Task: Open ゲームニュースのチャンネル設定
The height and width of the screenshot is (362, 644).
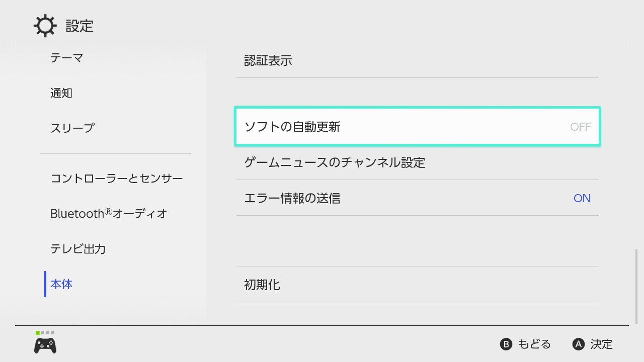Action: tap(417, 162)
